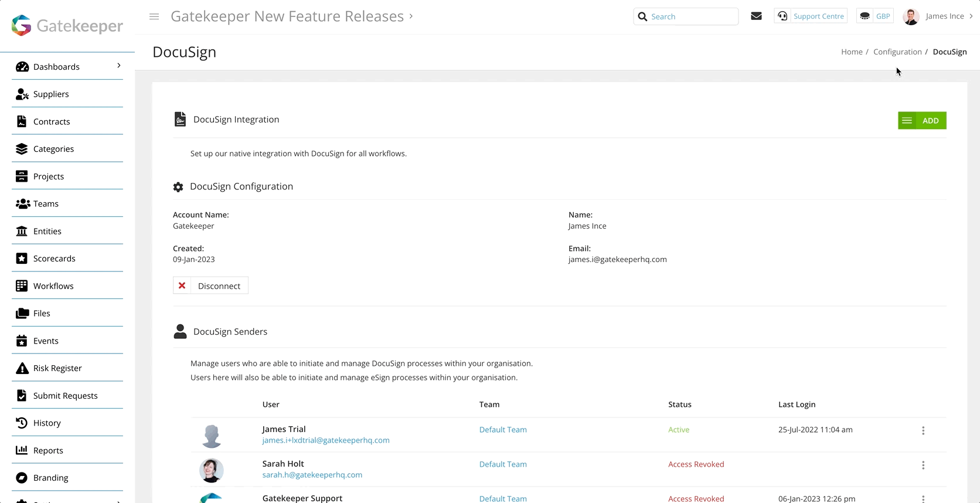This screenshot has width=980, height=503.
Task: Click the james.i@gatekeeperhq.com configuration email
Action: pyautogui.click(x=617, y=260)
